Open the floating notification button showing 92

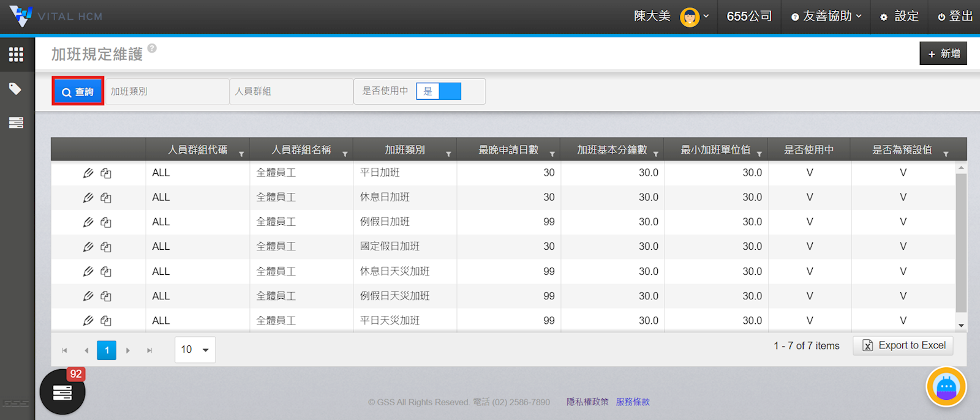[x=62, y=392]
